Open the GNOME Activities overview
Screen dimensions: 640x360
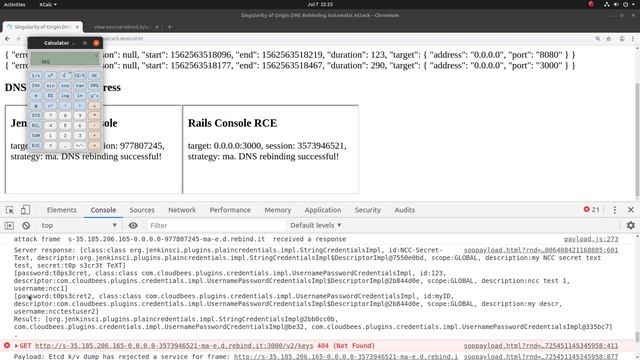14,4
